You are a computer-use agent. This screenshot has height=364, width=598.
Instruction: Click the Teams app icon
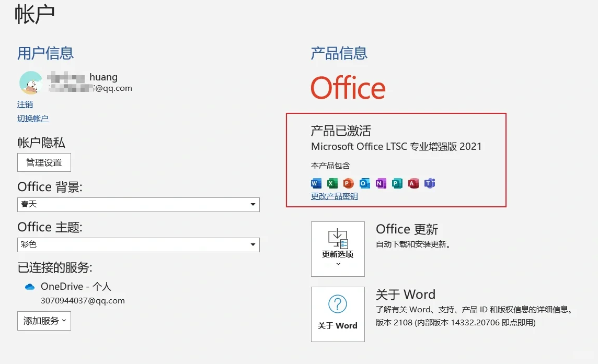click(x=430, y=184)
